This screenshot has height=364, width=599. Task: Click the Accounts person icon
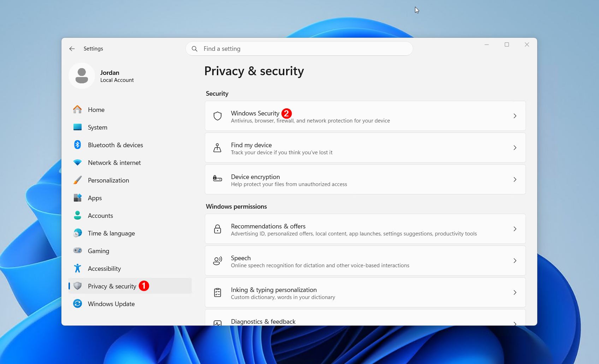(77, 215)
